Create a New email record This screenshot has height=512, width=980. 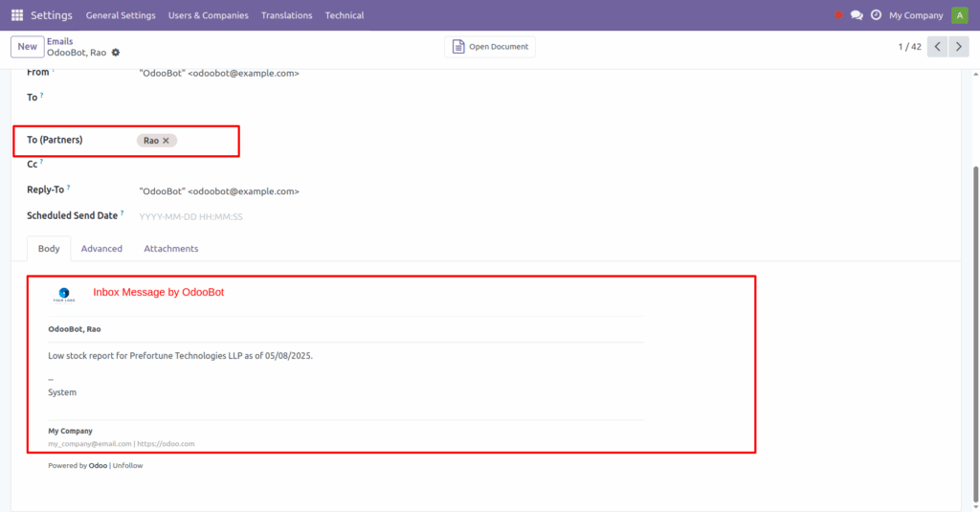28,47
